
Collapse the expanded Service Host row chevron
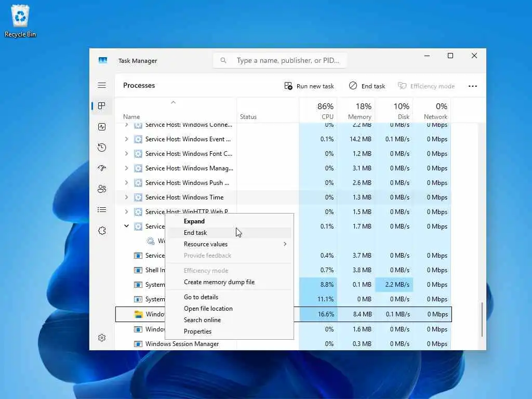click(126, 226)
